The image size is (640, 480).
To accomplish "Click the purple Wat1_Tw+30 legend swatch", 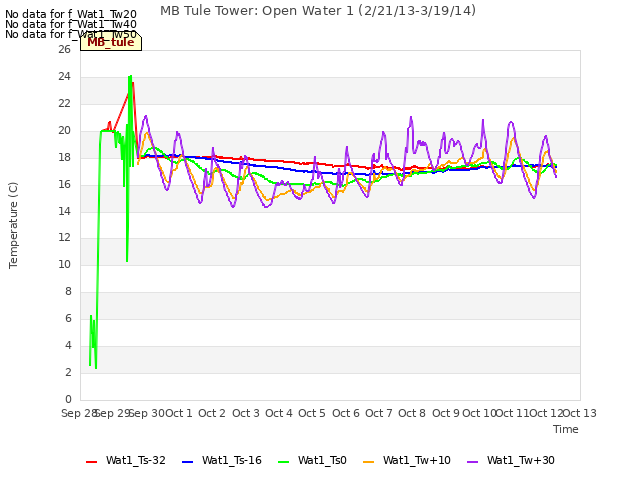I will (x=472, y=462).
